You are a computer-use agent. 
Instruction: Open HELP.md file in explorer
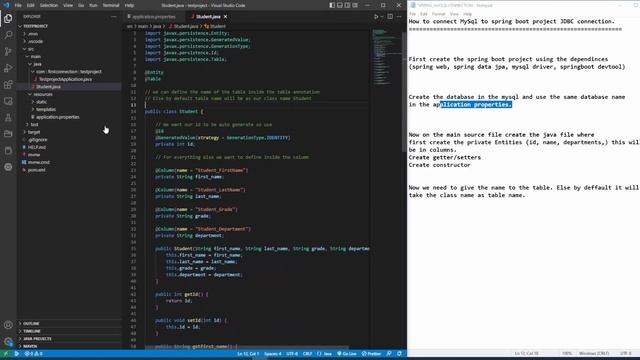[x=37, y=147]
